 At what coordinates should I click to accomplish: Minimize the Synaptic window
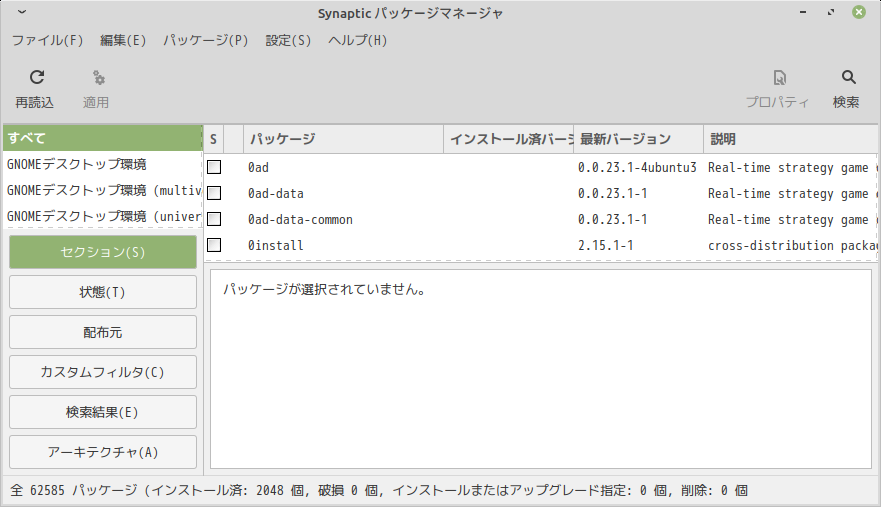(803, 12)
